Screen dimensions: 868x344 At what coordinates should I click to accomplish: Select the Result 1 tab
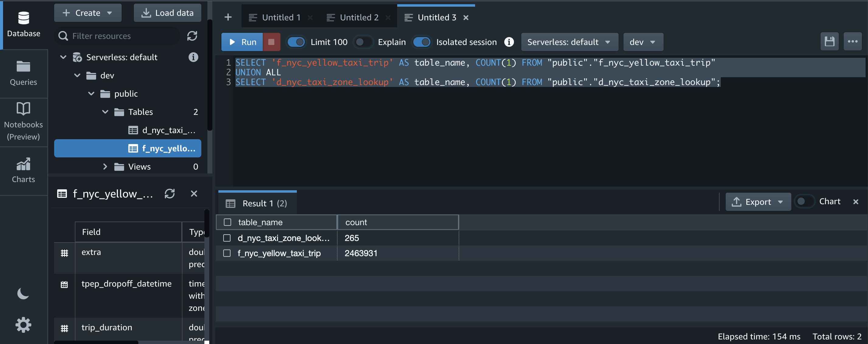click(x=258, y=203)
